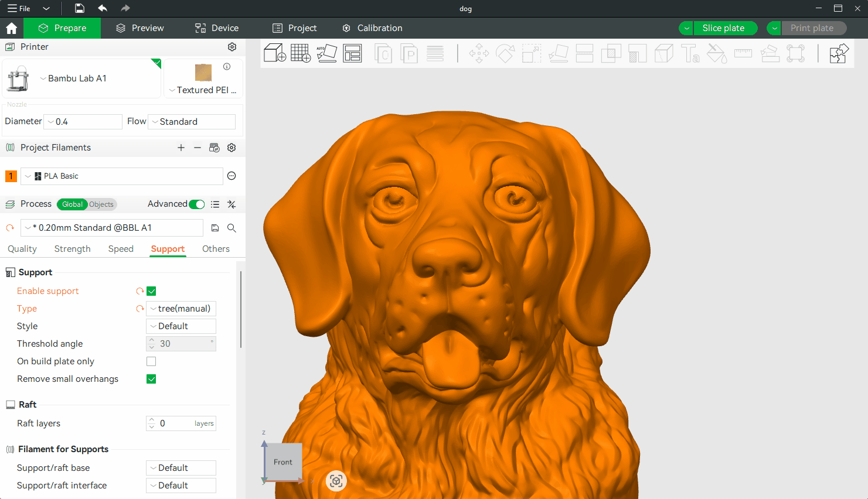868x499 pixels.
Task: Expand the PLA Basic filament dropdown
Action: 122,176
